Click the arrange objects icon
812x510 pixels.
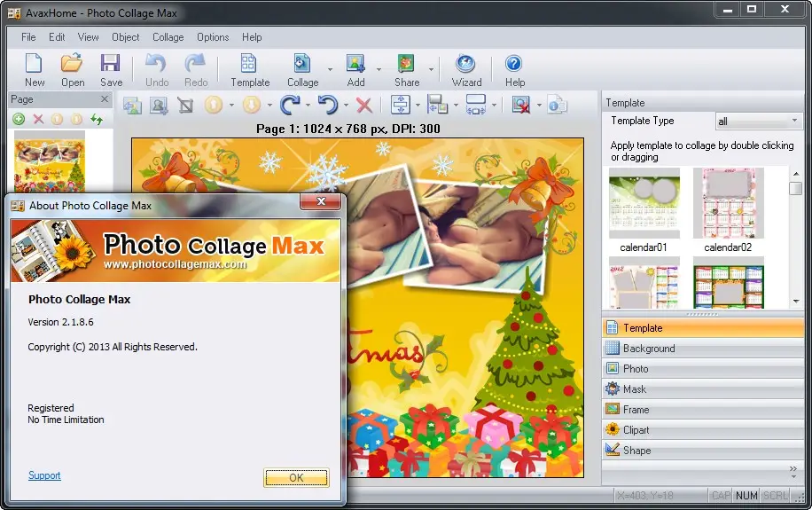(x=438, y=106)
